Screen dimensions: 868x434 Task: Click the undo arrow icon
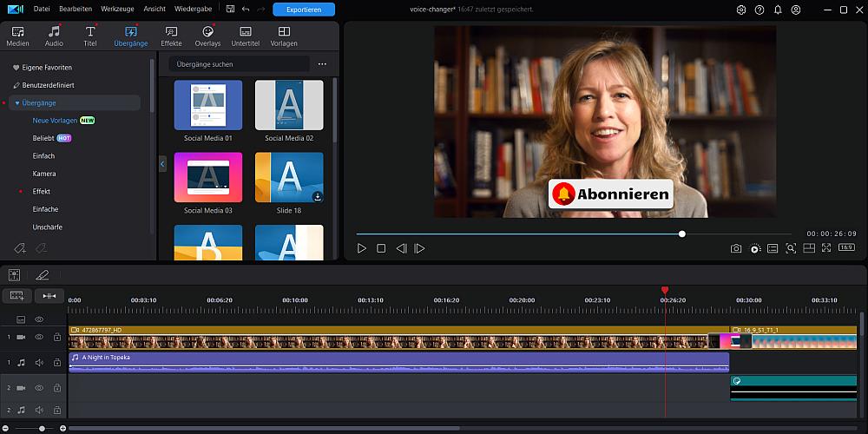(x=246, y=10)
